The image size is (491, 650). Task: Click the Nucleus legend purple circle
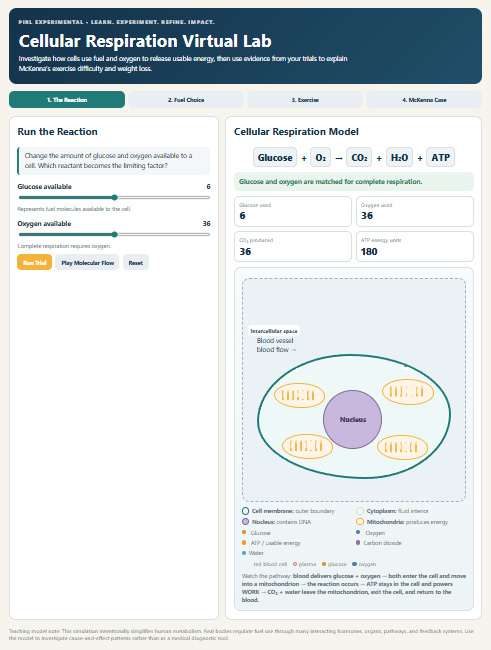[x=245, y=521]
